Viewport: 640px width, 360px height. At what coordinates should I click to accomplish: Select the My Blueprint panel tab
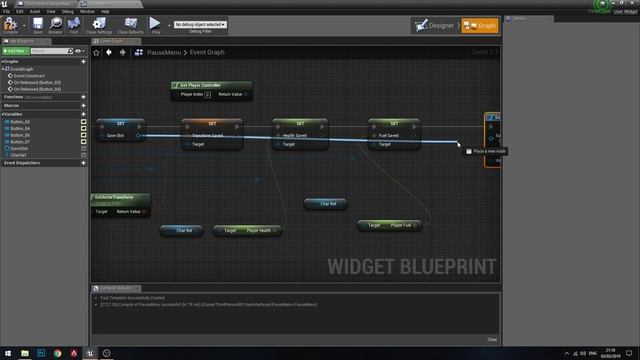click(26, 41)
